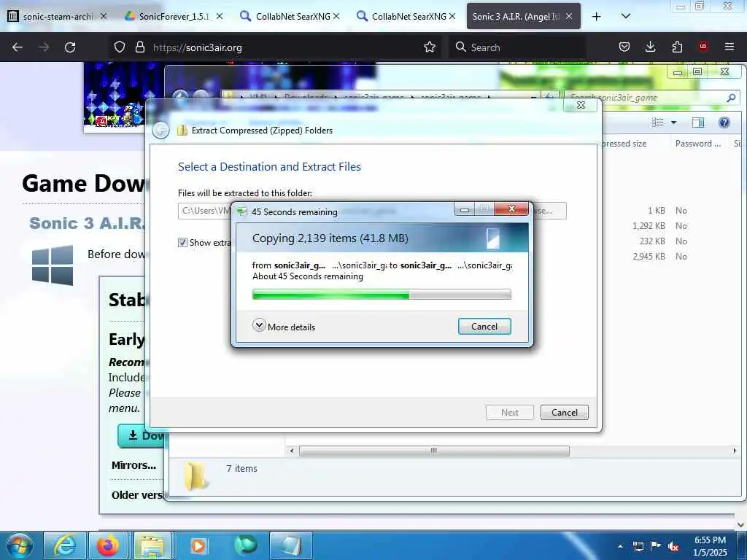This screenshot has height=560, width=747.
Task: Switch to Windows Explorer taskbar button
Action: tap(152, 545)
